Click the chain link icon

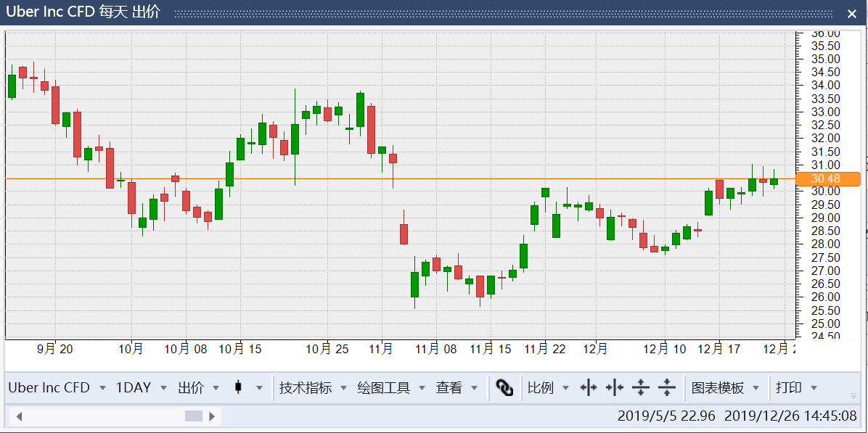click(504, 388)
